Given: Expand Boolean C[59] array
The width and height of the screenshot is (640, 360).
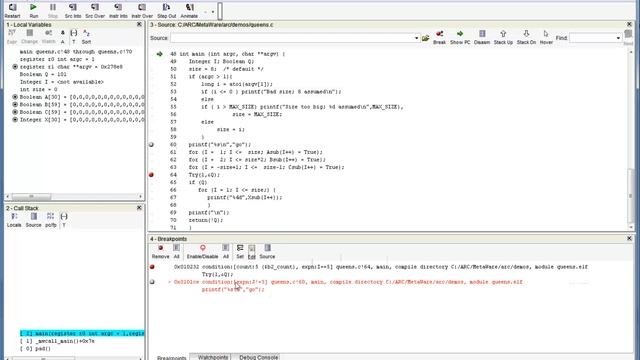Looking at the screenshot, I should (15, 112).
